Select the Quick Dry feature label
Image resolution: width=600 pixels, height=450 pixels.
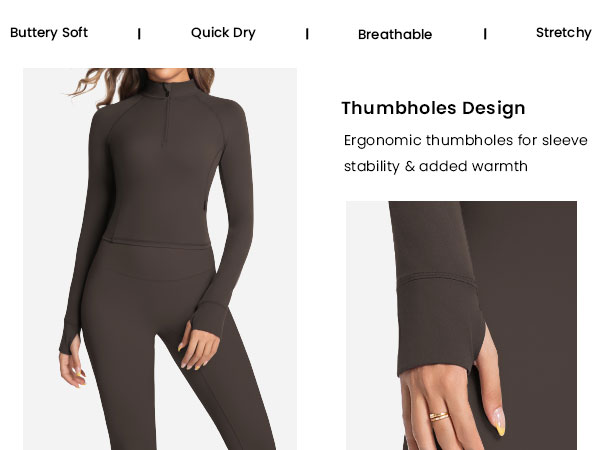[223, 33]
